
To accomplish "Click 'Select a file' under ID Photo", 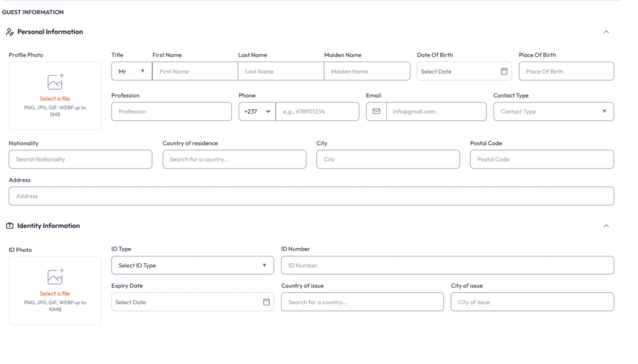I will pos(55,294).
